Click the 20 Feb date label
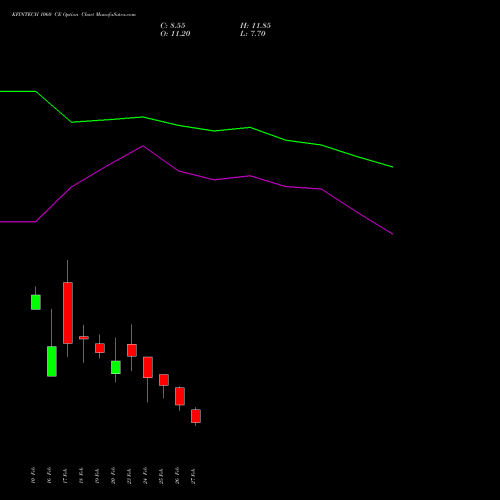Image resolution: width=500 pixels, height=500 pixels. pyautogui.click(x=113, y=475)
